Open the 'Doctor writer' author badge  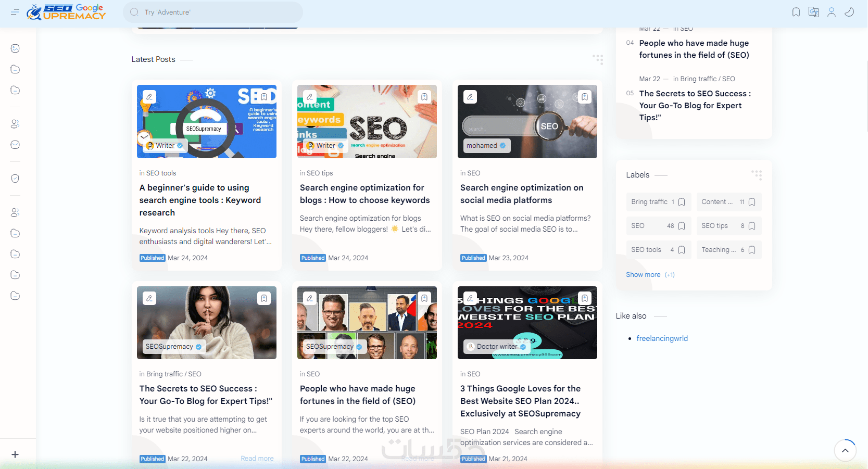(x=497, y=347)
